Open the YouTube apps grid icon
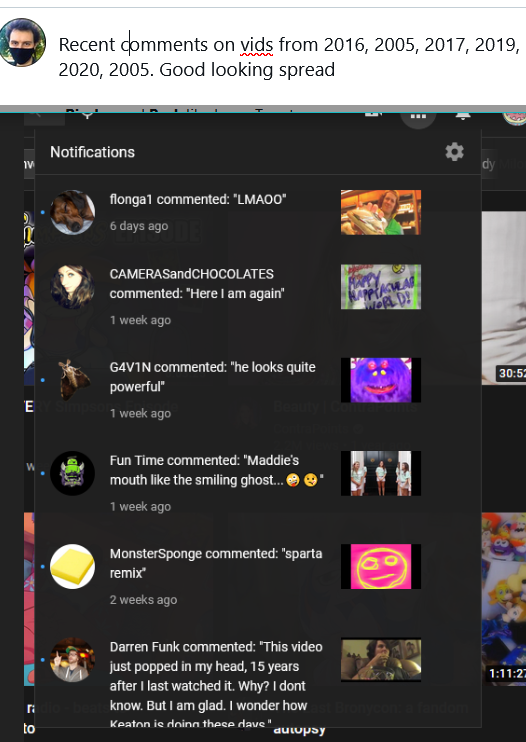526x742 pixels. (418, 115)
